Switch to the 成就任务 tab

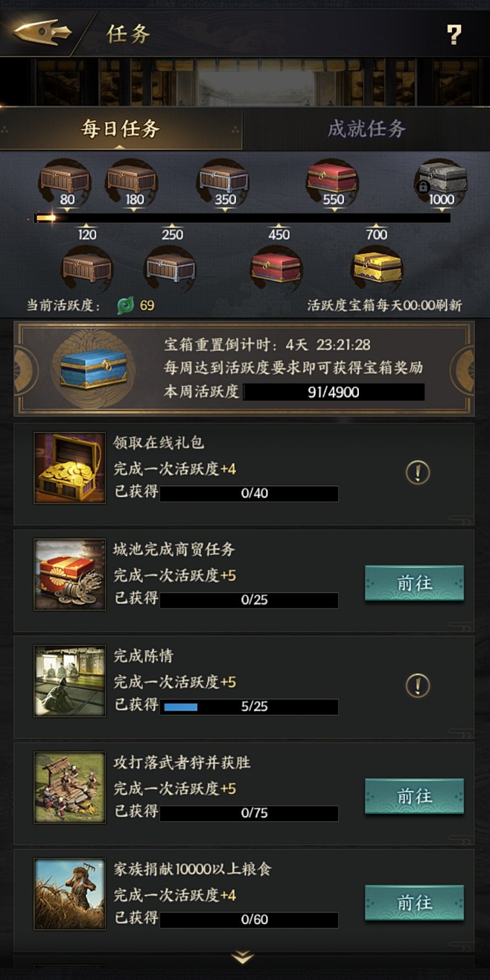coord(366,129)
